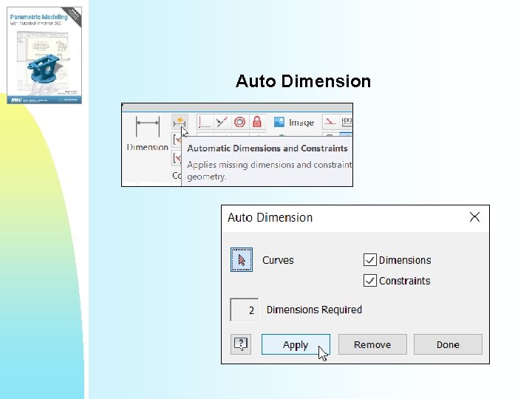
Task: Select the concentric constraint icon
Action: 239,122
